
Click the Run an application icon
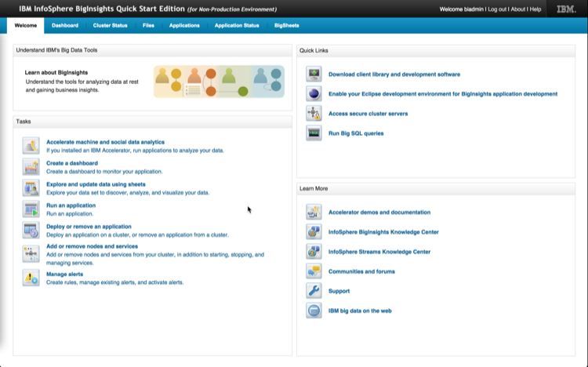click(x=31, y=209)
